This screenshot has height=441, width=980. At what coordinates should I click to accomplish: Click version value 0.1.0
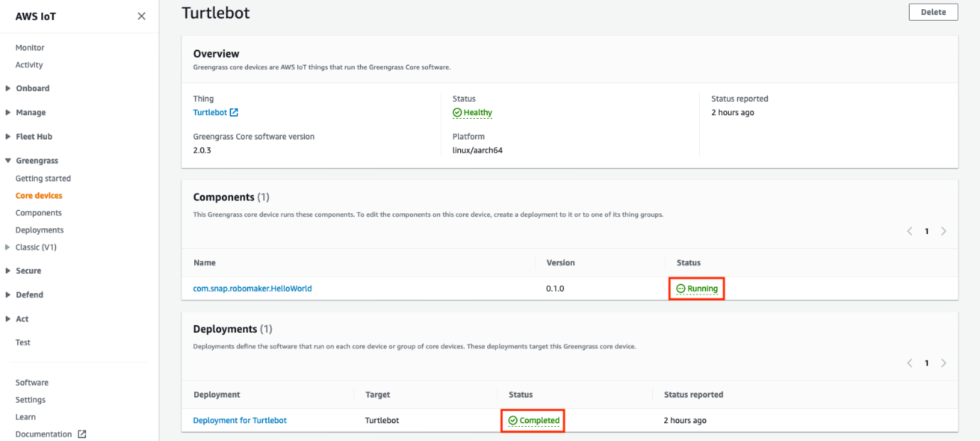tap(555, 289)
